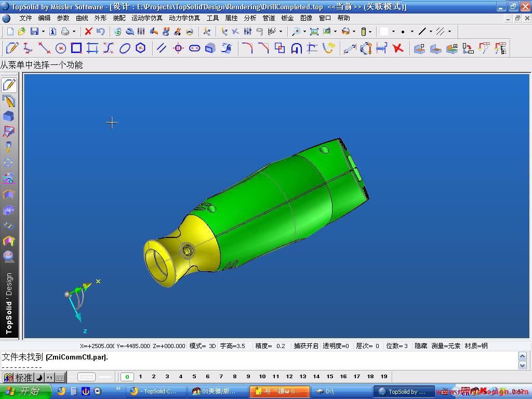The image size is (532, 399).
Task: Click the zoom-to-fit view icon
Action: coord(314,32)
